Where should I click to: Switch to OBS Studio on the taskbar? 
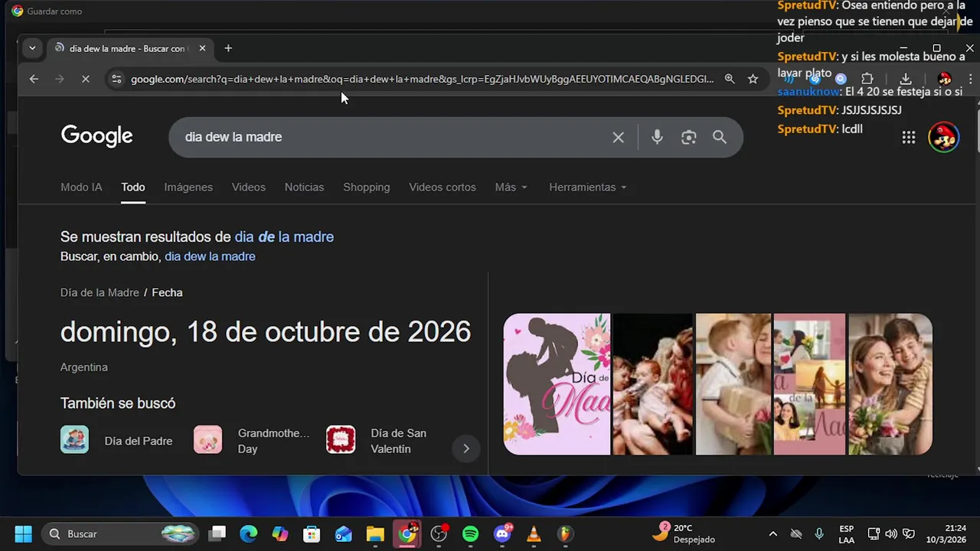(x=439, y=533)
